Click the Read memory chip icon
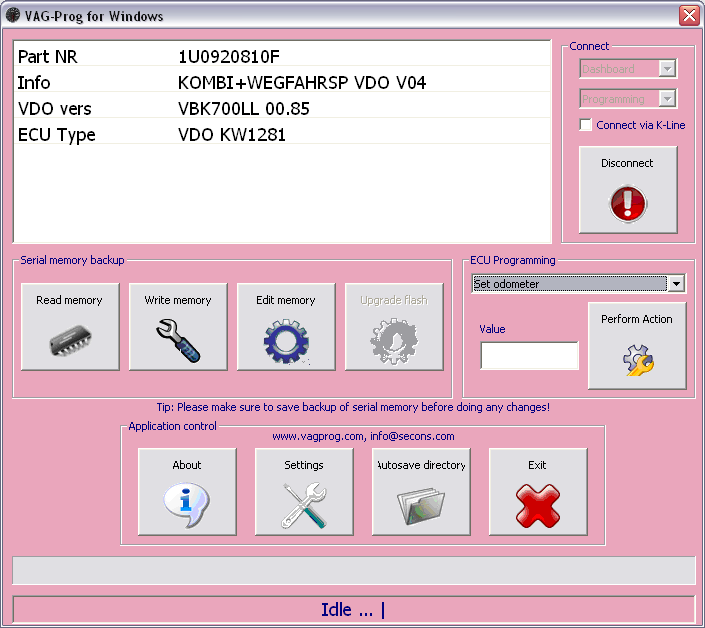Screen dimensions: 705x628 (x=70, y=340)
